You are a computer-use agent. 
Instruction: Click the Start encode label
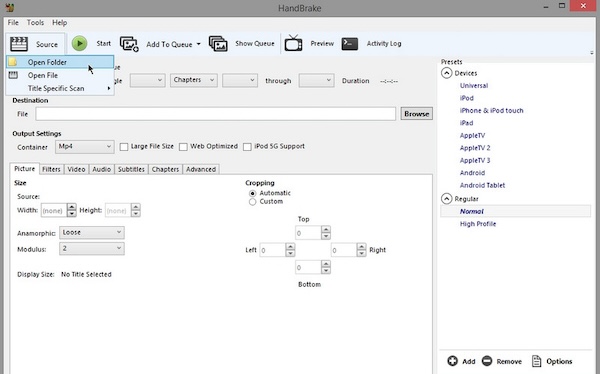pyautogui.click(x=103, y=44)
